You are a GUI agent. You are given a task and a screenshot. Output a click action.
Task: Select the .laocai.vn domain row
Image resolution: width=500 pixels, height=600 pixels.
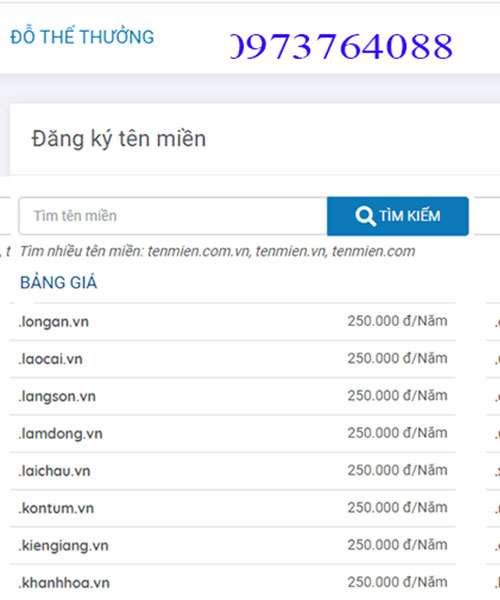[233, 359]
